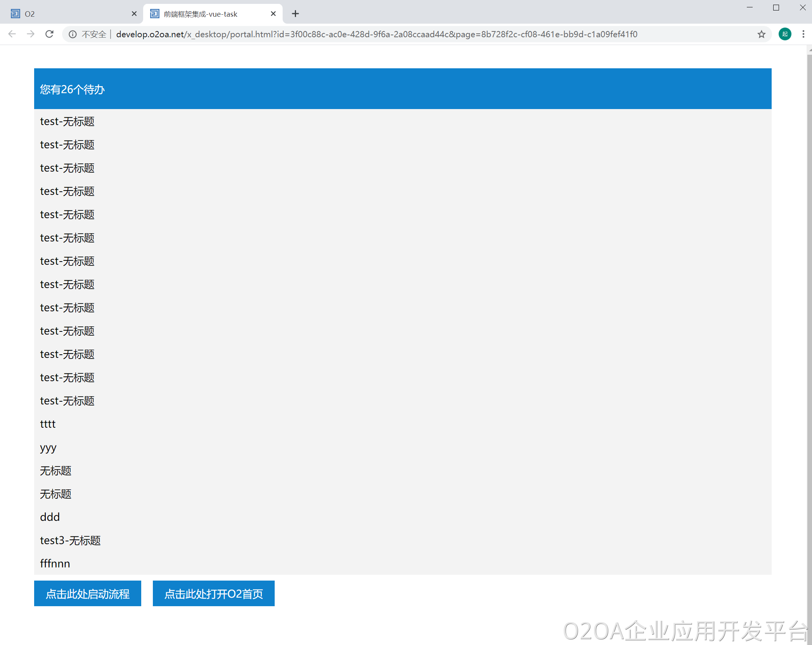Close the O2 tab
The height and width of the screenshot is (645, 812).
pyautogui.click(x=134, y=14)
